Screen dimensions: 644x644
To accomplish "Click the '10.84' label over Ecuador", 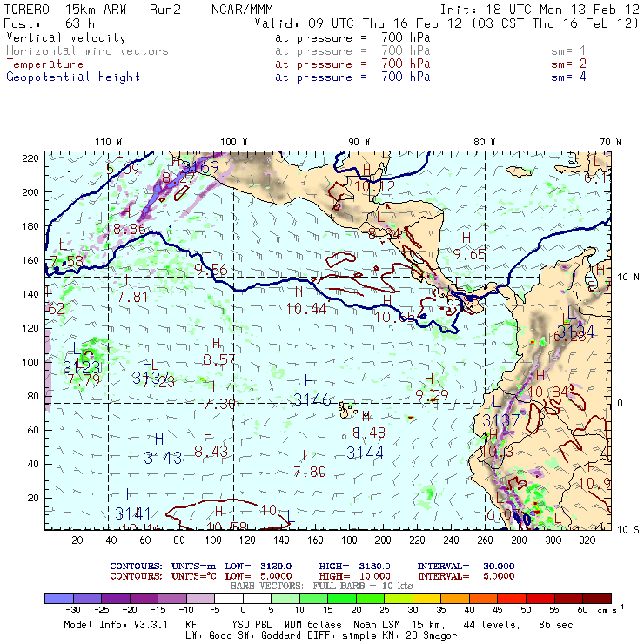I will (x=548, y=392).
